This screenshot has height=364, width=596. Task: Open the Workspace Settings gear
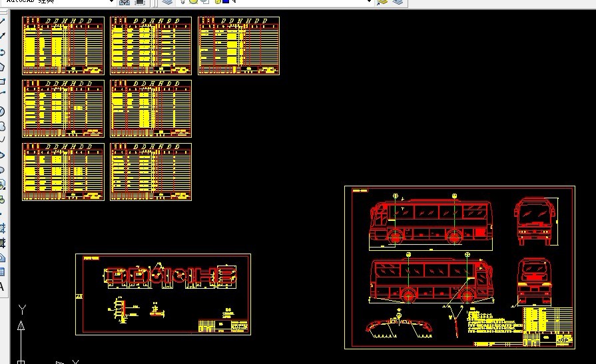[125, 2]
